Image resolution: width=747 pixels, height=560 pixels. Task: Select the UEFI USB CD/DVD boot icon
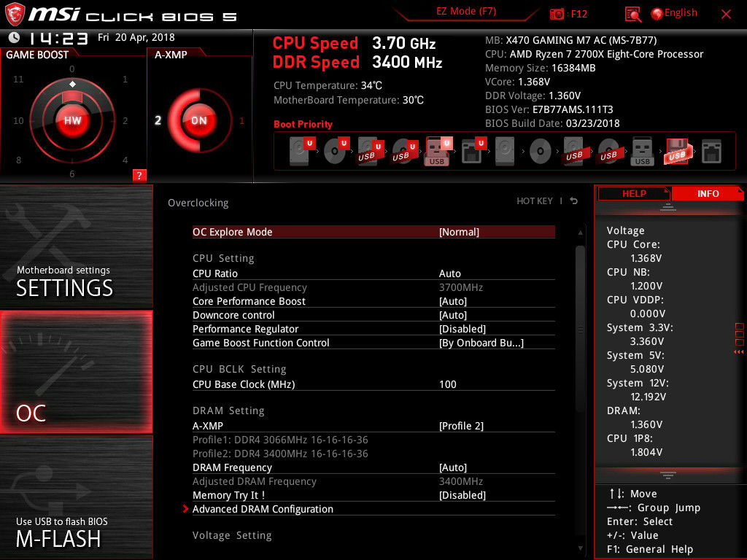click(404, 151)
